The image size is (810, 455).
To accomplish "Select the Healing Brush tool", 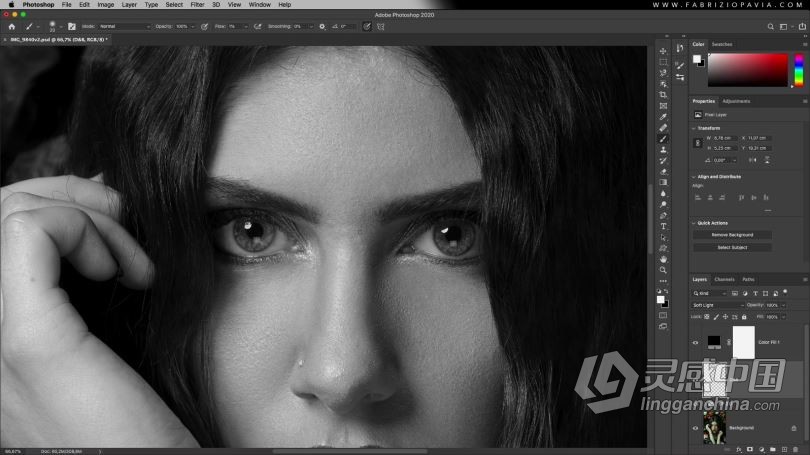I will coord(663,128).
